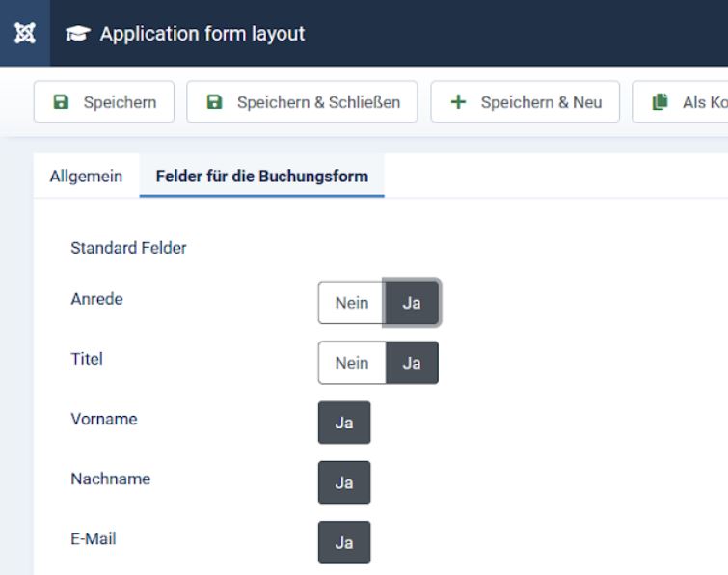
Task: Click the Nachname field label
Action: pos(111,479)
